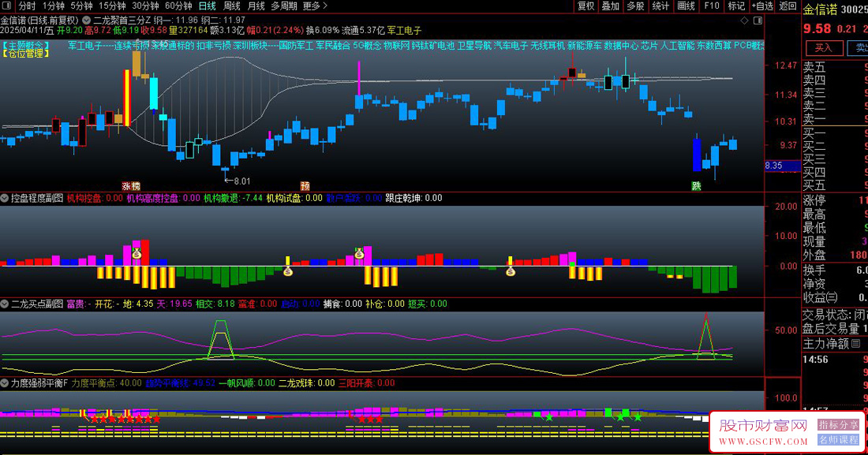Open the 汽车电子 concept link
The image size is (868, 455).
(x=511, y=46)
